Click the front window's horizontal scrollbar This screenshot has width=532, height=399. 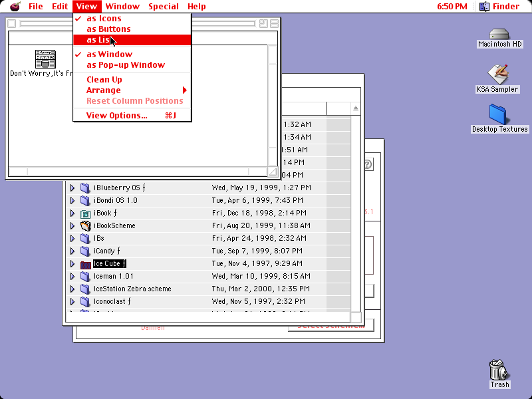[138, 172]
